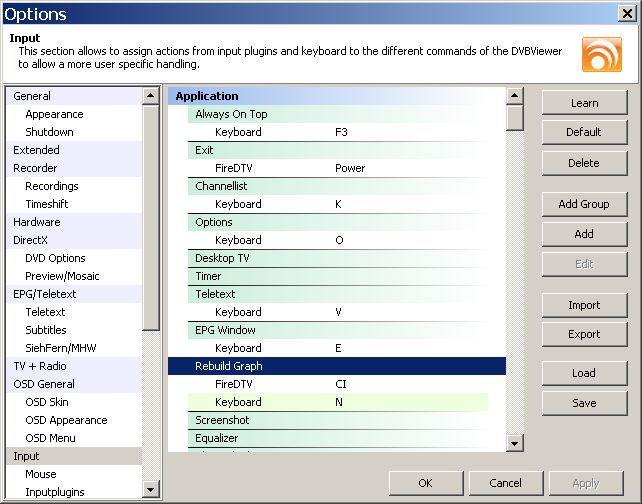Select Appearance in the settings tree
The image size is (642, 504).
(54, 114)
